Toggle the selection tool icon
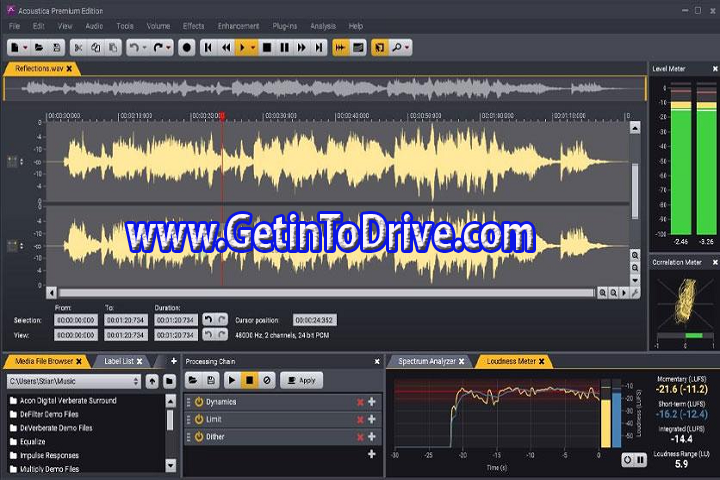 [379, 47]
